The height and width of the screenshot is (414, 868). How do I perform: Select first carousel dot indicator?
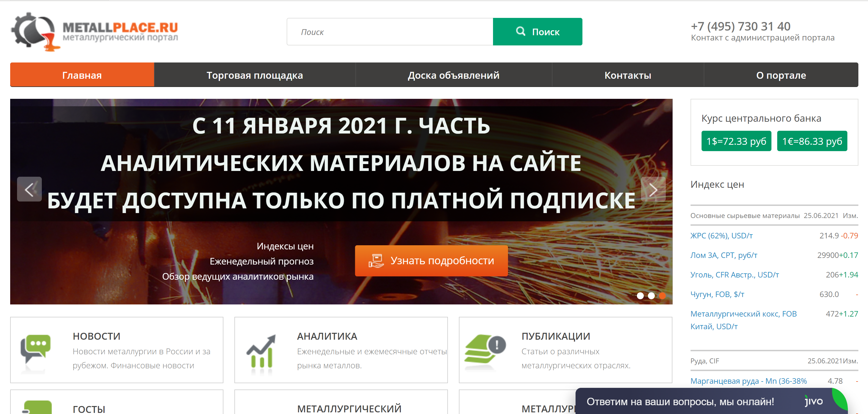pyautogui.click(x=640, y=296)
